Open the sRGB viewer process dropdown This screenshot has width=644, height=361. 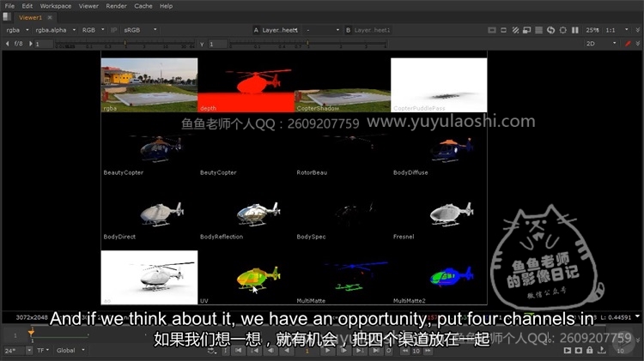(140, 30)
